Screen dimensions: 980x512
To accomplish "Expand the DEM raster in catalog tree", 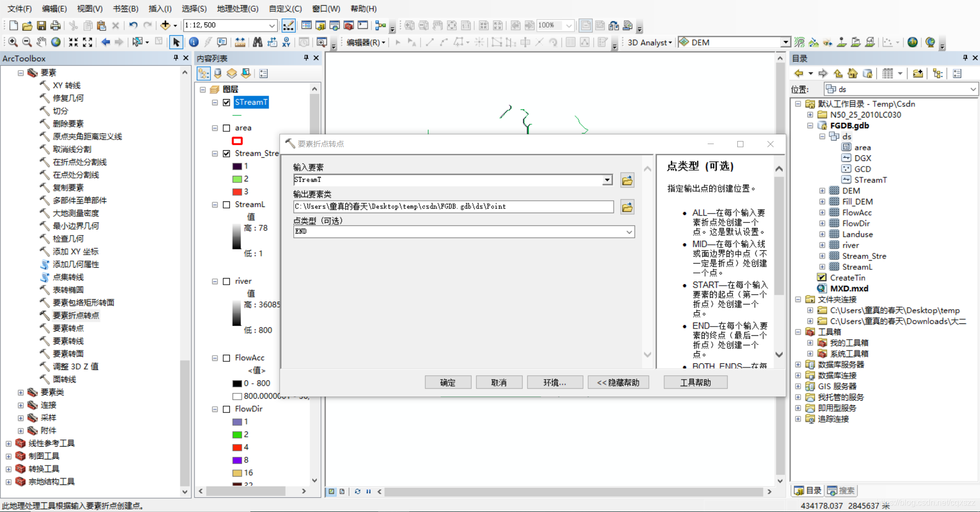I will [x=822, y=191].
